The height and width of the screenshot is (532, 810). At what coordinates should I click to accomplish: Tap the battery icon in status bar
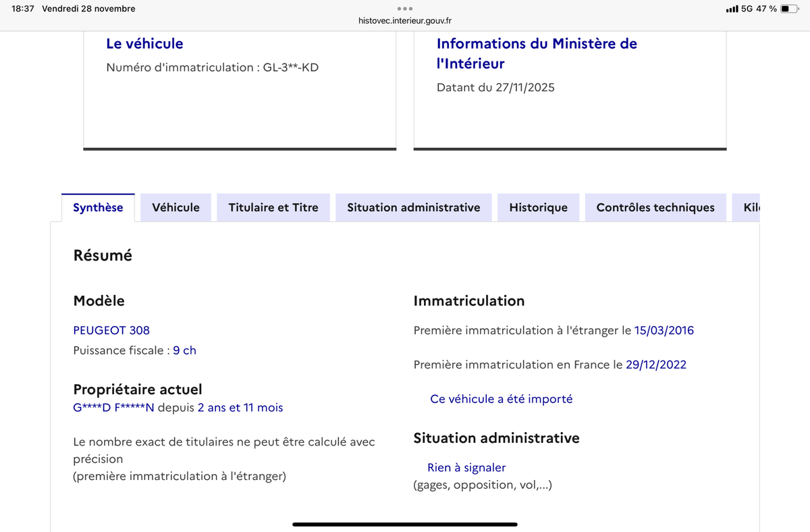[x=789, y=9]
